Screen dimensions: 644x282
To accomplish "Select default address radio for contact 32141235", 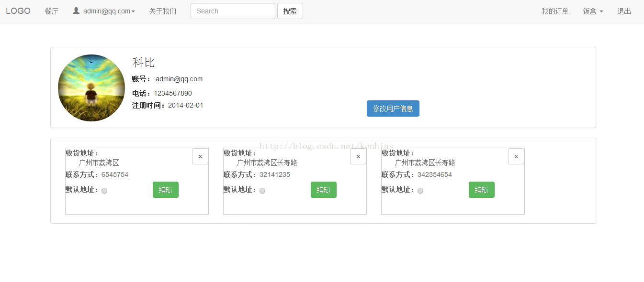I will point(262,191).
